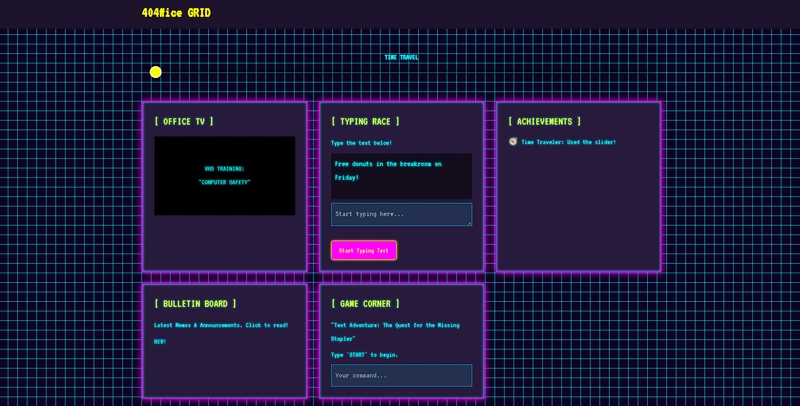Click the resize grip on the typing text area

pos(469,222)
